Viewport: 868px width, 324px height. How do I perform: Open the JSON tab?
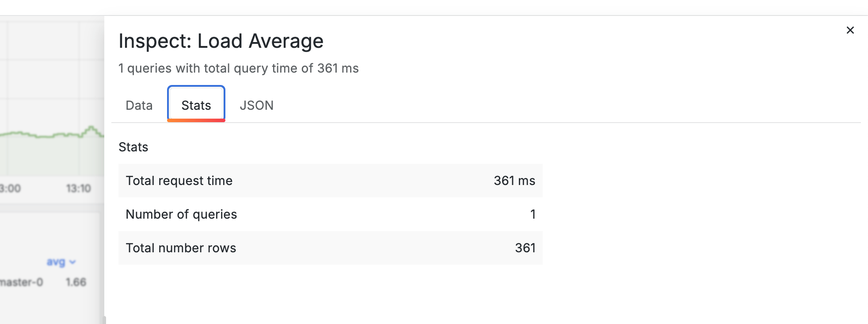click(x=256, y=105)
